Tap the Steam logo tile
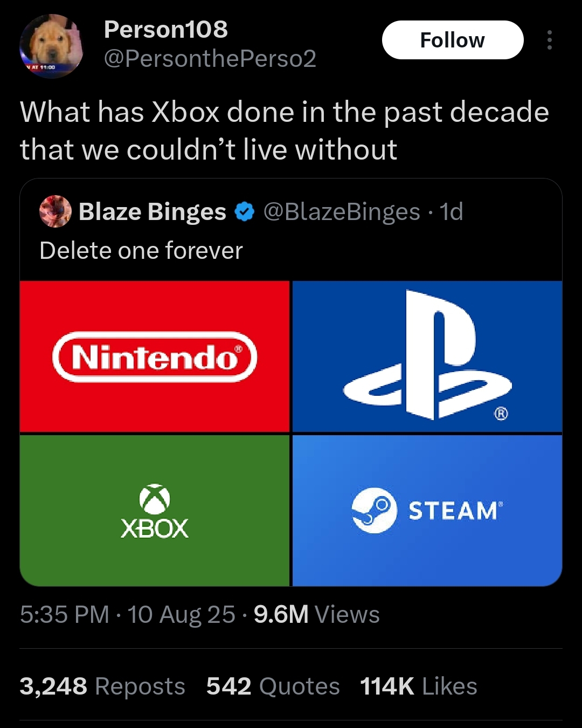 click(x=427, y=510)
